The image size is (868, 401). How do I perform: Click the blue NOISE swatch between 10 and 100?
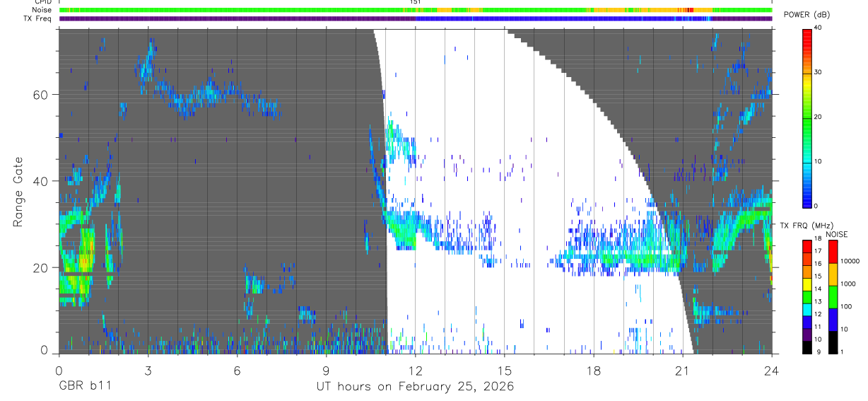click(833, 320)
